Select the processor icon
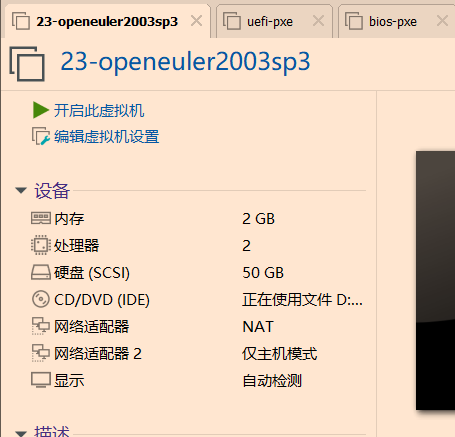 [41, 245]
